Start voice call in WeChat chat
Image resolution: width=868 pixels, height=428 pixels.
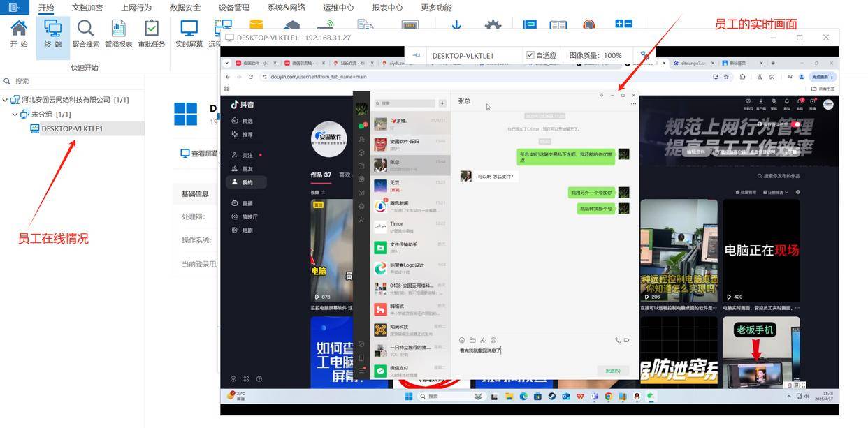coord(618,340)
